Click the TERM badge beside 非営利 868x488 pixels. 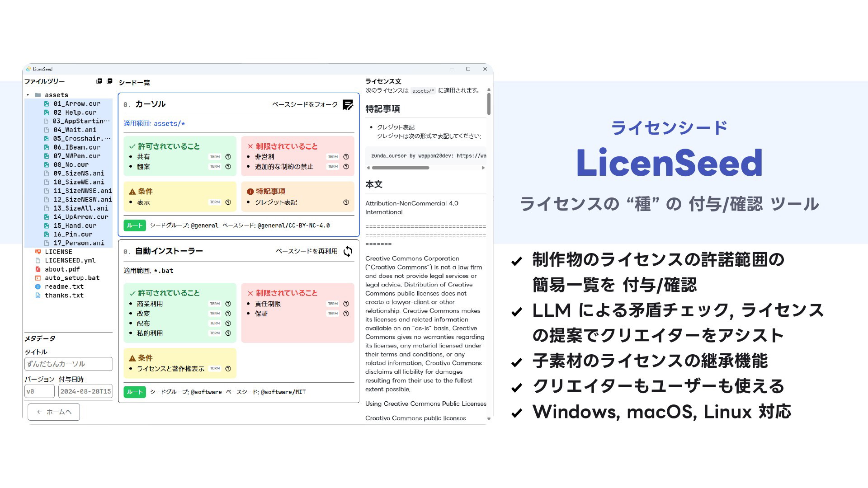333,157
